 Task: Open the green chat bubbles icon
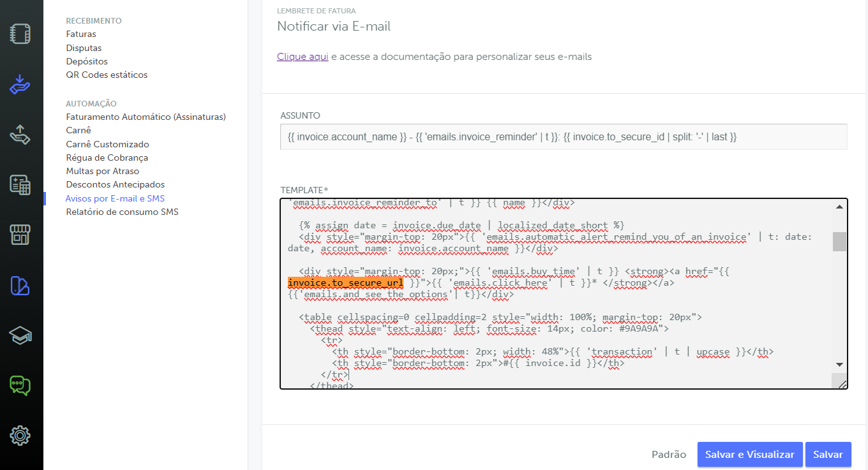pos(20,385)
